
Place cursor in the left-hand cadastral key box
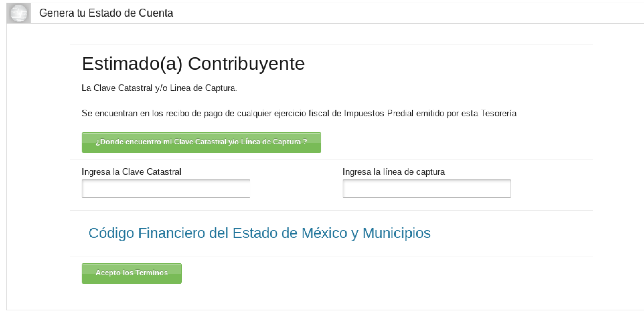(166, 189)
